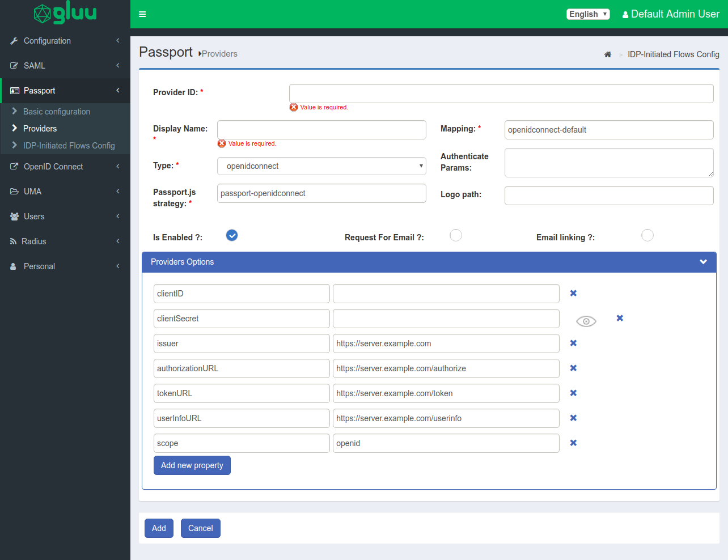Viewport: 728px width, 560px height.
Task: Show clientSecret value with eye icon
Action: 586,321
